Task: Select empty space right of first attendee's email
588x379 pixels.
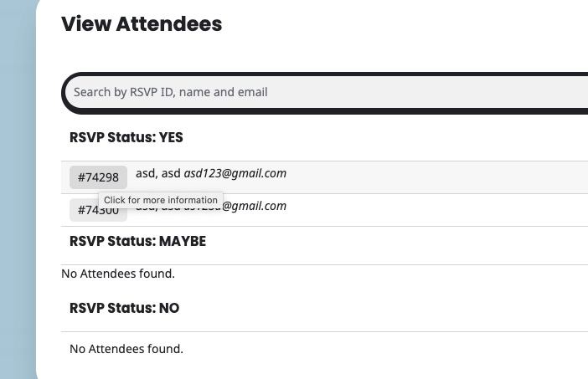Action: (436, 176)
